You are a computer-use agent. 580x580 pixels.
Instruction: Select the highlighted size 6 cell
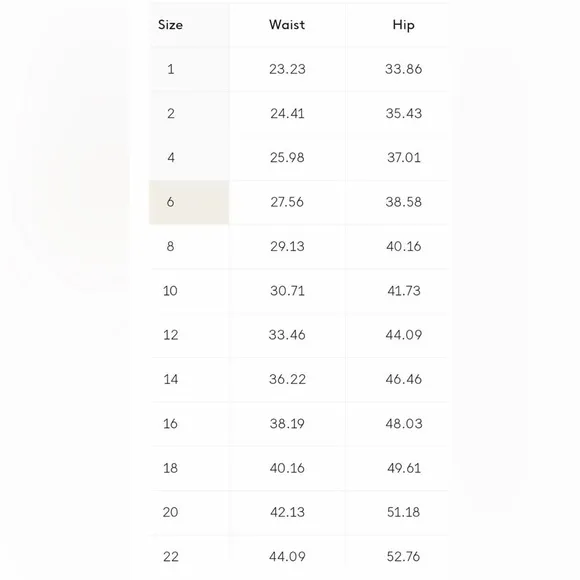coord(189,202)
